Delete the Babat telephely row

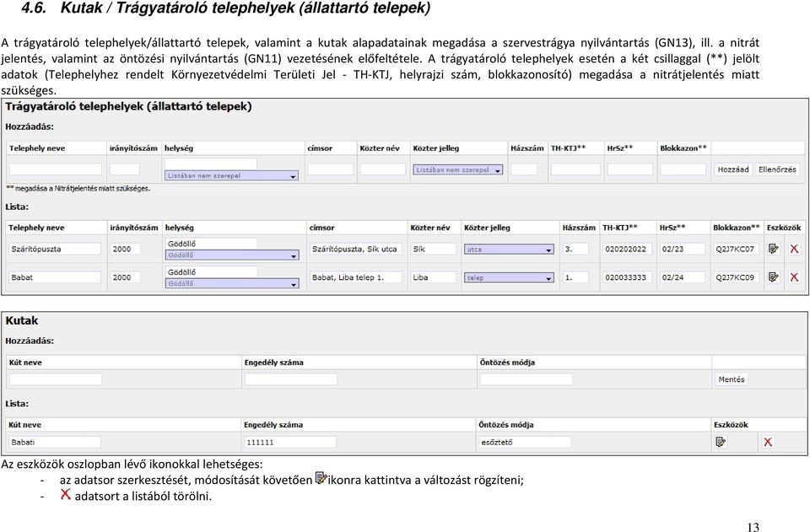tap(794, 277)
